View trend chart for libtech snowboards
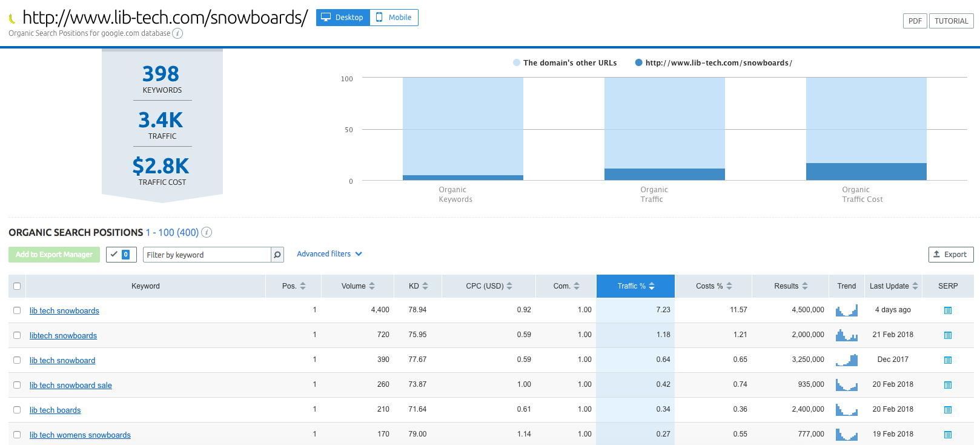 click(x=847, y=335)
